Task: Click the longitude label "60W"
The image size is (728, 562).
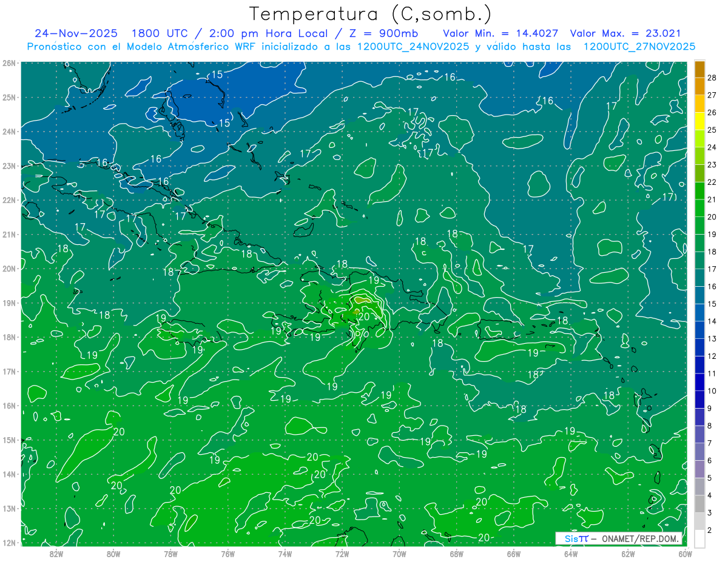Action: [x=685, y=554]
